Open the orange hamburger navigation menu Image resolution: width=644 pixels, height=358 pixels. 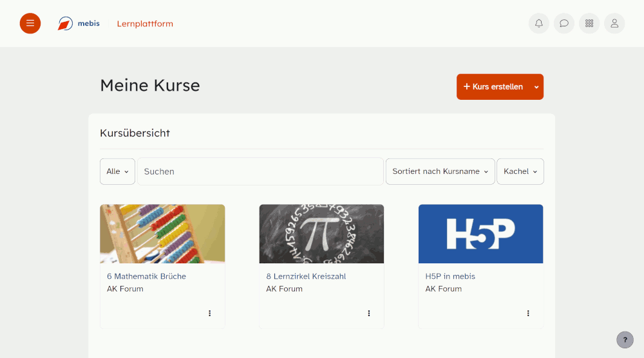coord(30,23)
